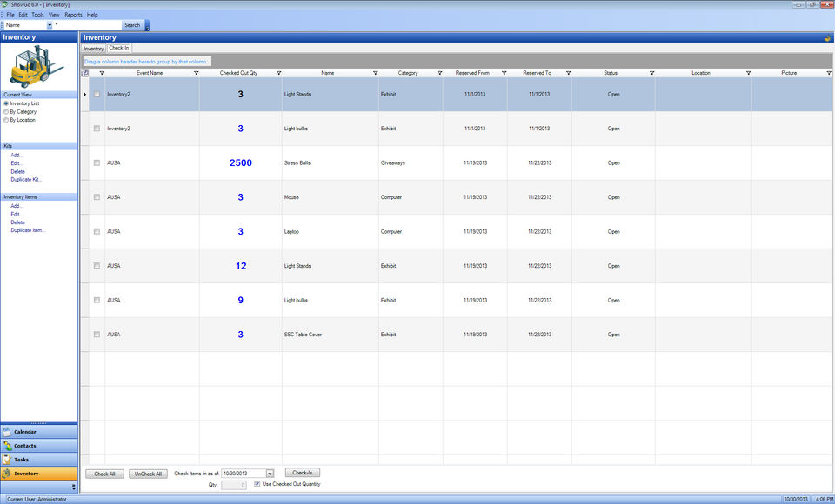Expand the navigation pane overflow chevron
Screen dimensions: 835x504
73,487
